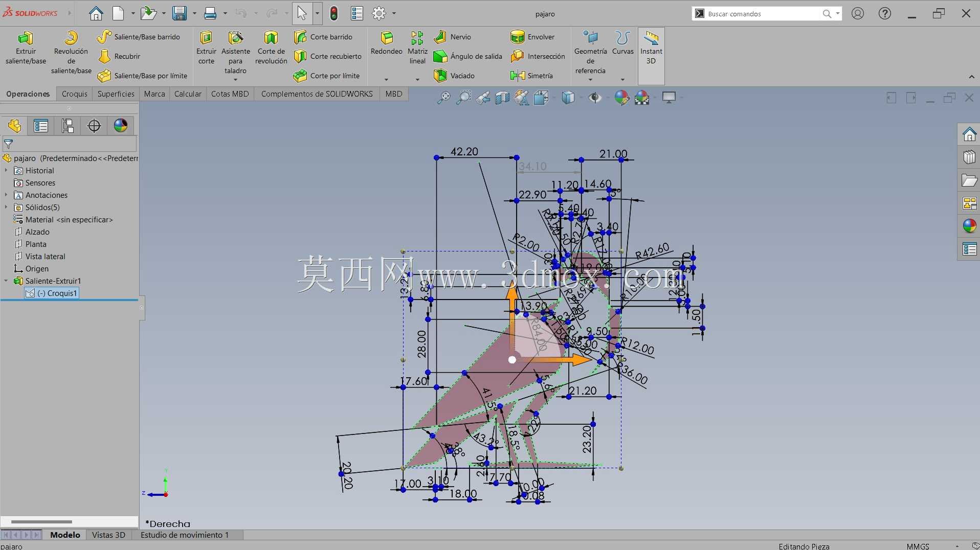Viewport: 980px width, 550px height.
Task: Expand the Sólidos(5) folder
Action: click(6, 207)
